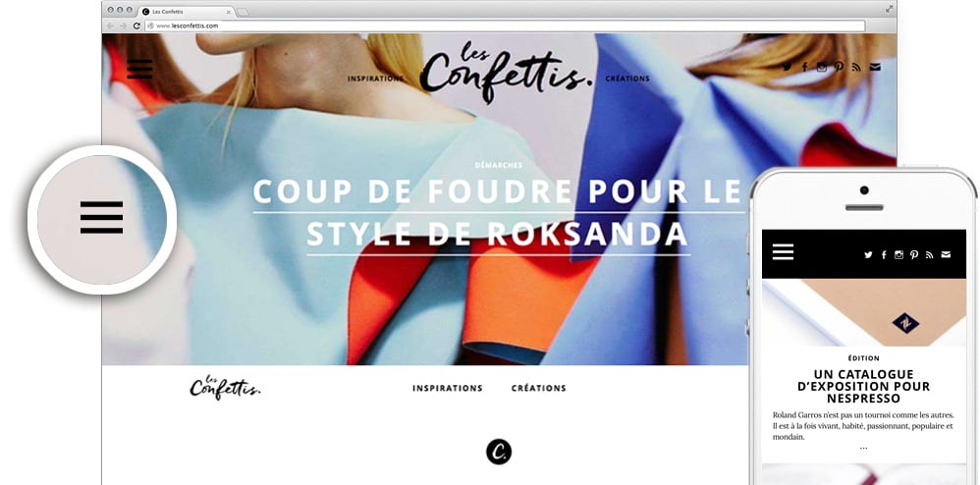Open the Instagram icon in the desktop header
The height and width of the screenshot is (485, 980).
tap(821, 67)
